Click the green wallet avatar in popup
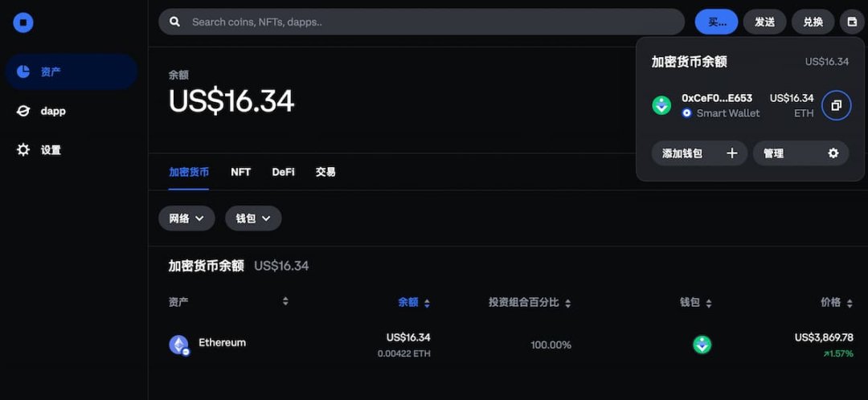868x400 pixels. click(x=661, y=105)
